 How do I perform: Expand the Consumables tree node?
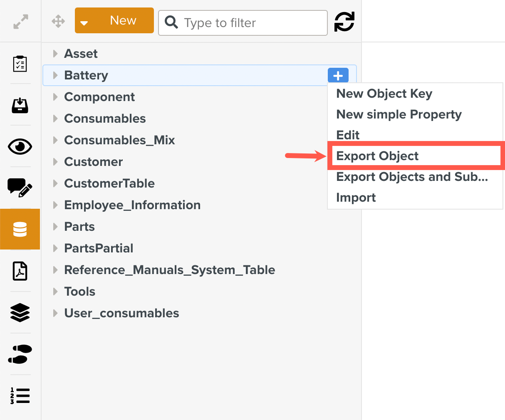[x=55, y=119]
